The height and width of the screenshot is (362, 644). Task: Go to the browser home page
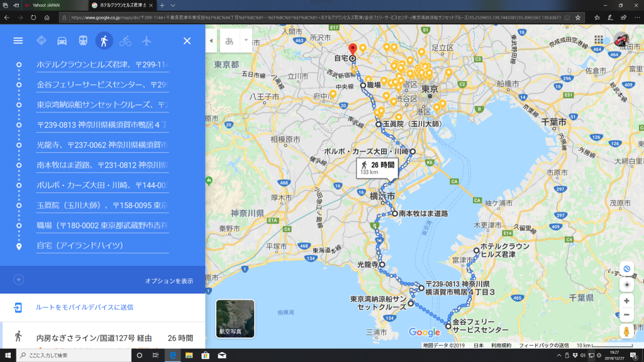(47, 18)
